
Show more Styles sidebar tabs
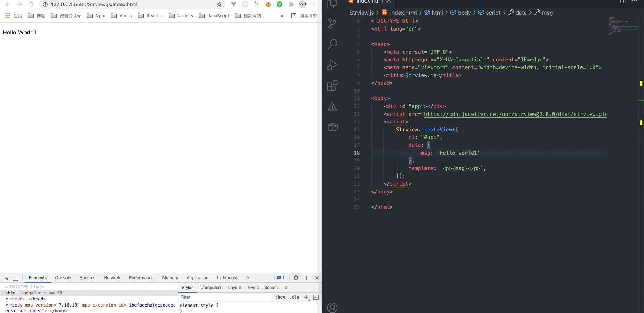tap(286, 288)
